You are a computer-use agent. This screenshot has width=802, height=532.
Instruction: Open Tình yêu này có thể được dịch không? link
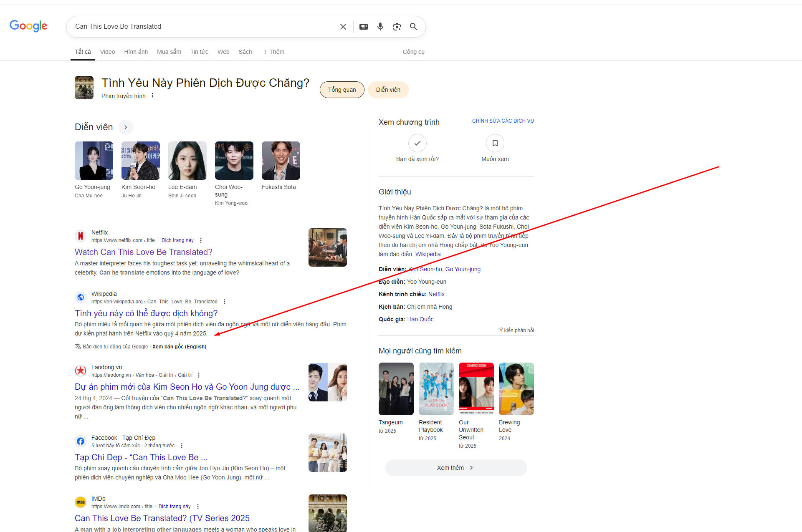click(x=146, y=313)
